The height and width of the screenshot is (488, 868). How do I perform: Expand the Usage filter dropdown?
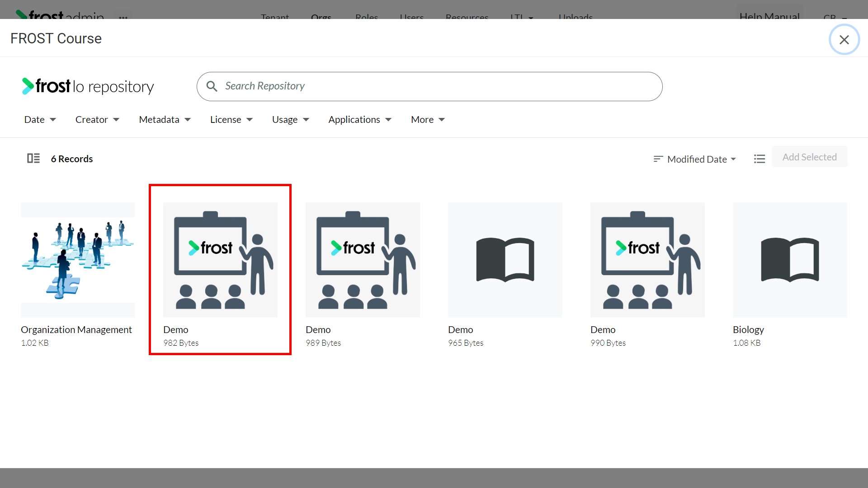[290, 120]
